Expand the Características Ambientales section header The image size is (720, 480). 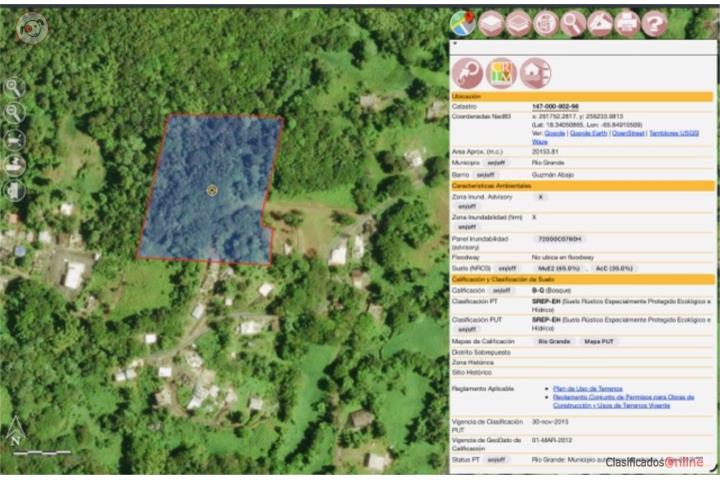tap(582, 186)
